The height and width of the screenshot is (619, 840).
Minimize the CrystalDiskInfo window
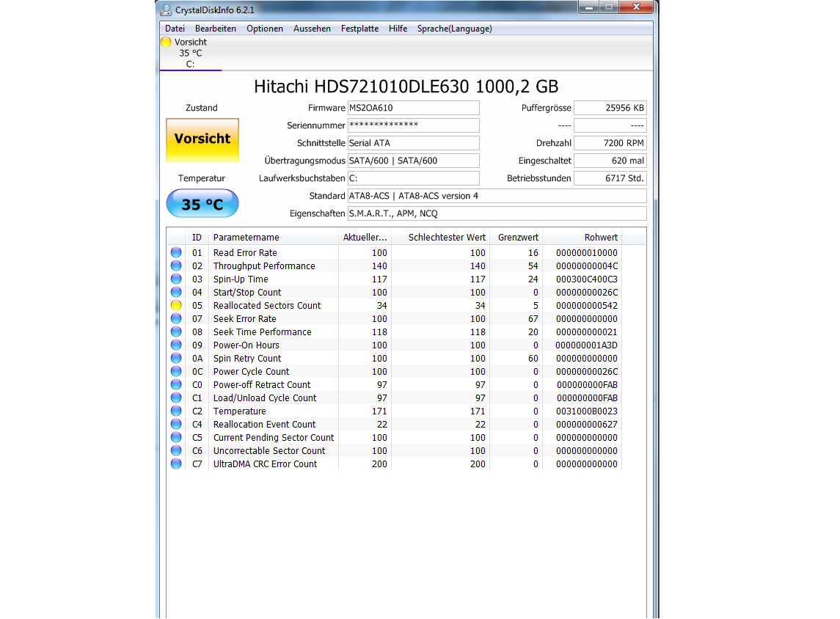589,7
